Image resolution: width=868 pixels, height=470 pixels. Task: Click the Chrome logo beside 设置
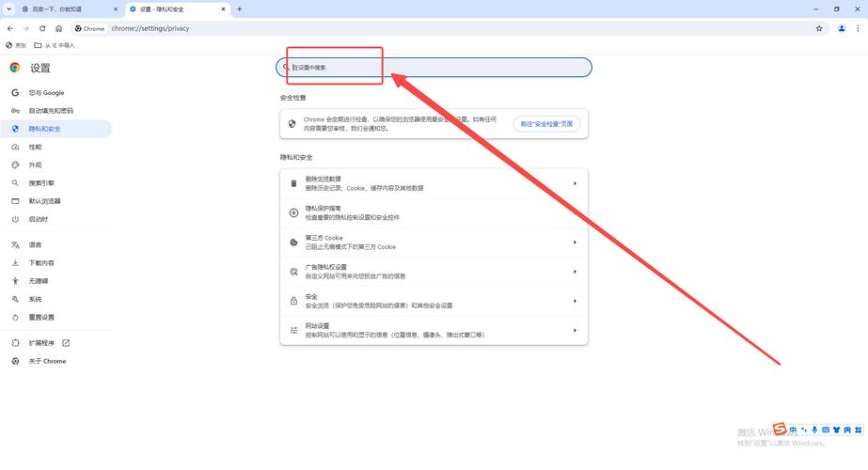(15, 68)
